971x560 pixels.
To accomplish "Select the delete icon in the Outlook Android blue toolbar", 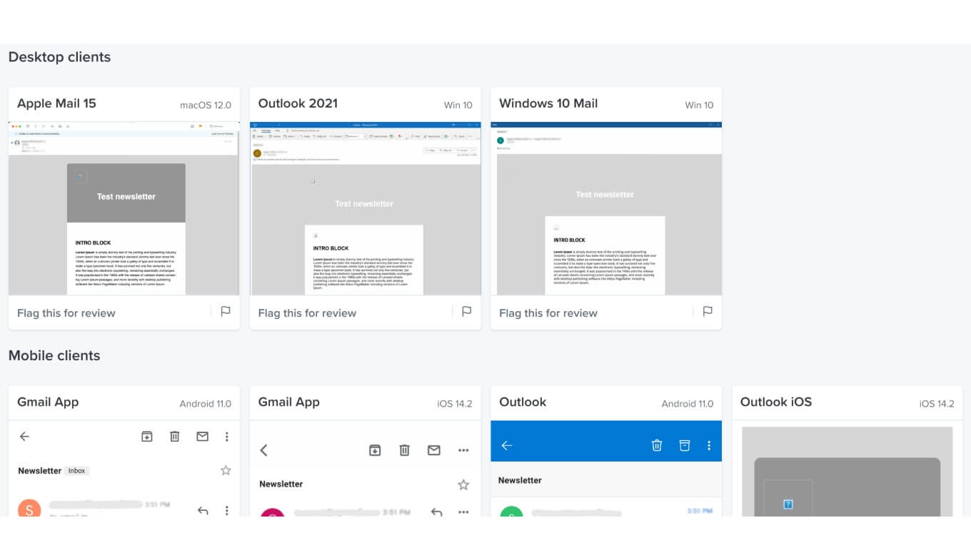I will click(656, 444).
